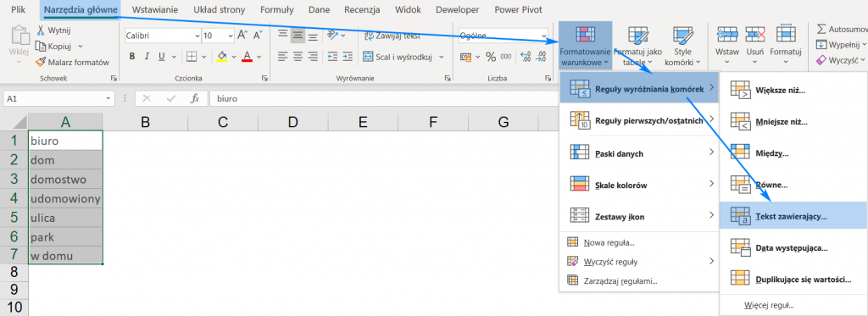Select Tekst zawierający rule
Screen dimensions: 868x316
(793, 216)
